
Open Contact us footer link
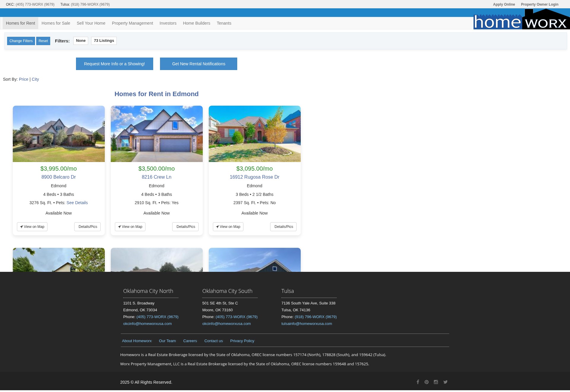click(213, 341)
